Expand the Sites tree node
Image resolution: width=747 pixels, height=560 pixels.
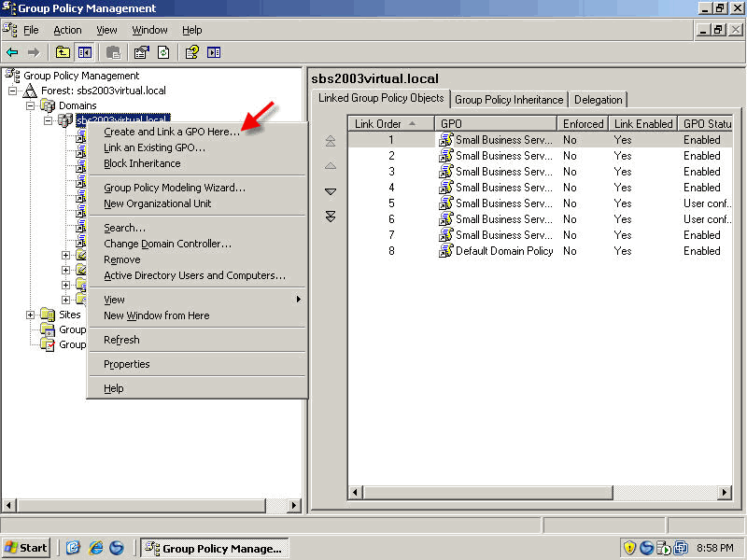click(31, 315)
